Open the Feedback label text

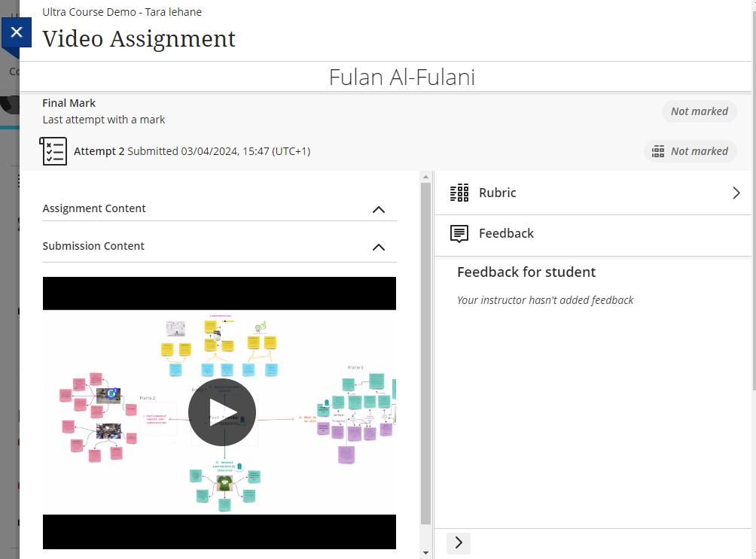coord(506,234)
